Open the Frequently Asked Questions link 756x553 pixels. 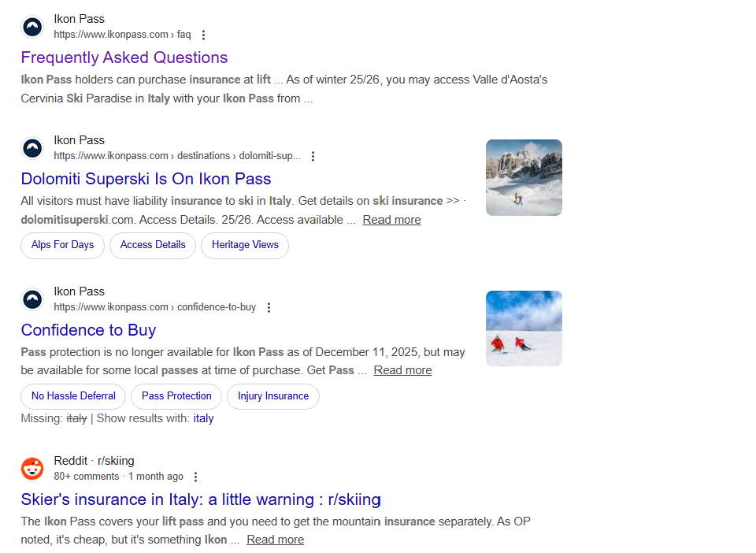pos(124,58)
